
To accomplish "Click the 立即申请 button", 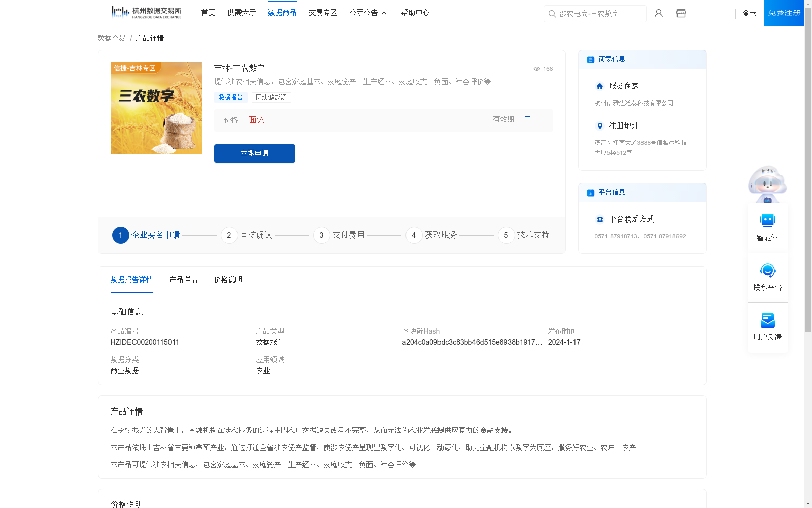I will tap(255, 153).
